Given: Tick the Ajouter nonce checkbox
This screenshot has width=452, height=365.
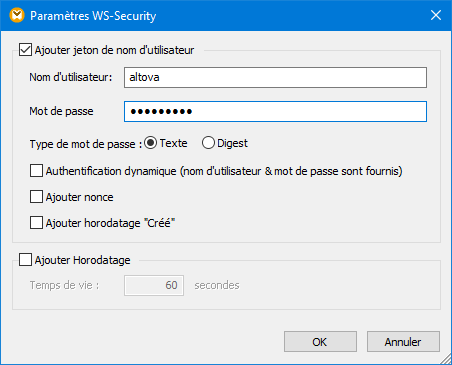Looking at the screenshot, I should click(36, 197).
